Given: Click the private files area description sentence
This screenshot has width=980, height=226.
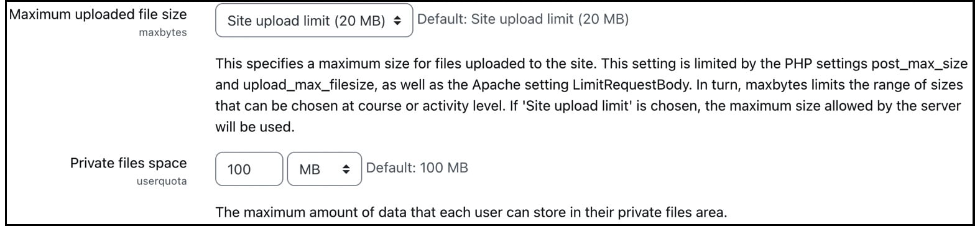Looking at the screenshot, I should pyautogui.click(x=471, y=212).
